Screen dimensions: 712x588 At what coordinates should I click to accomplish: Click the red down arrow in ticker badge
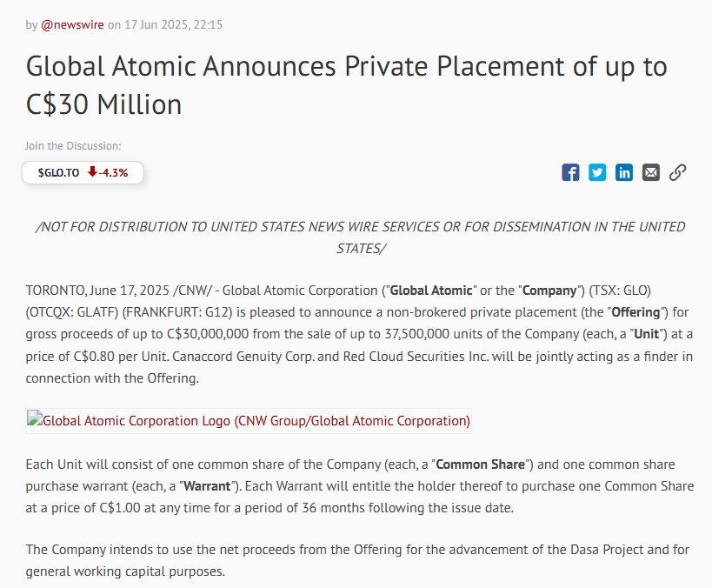91,172
